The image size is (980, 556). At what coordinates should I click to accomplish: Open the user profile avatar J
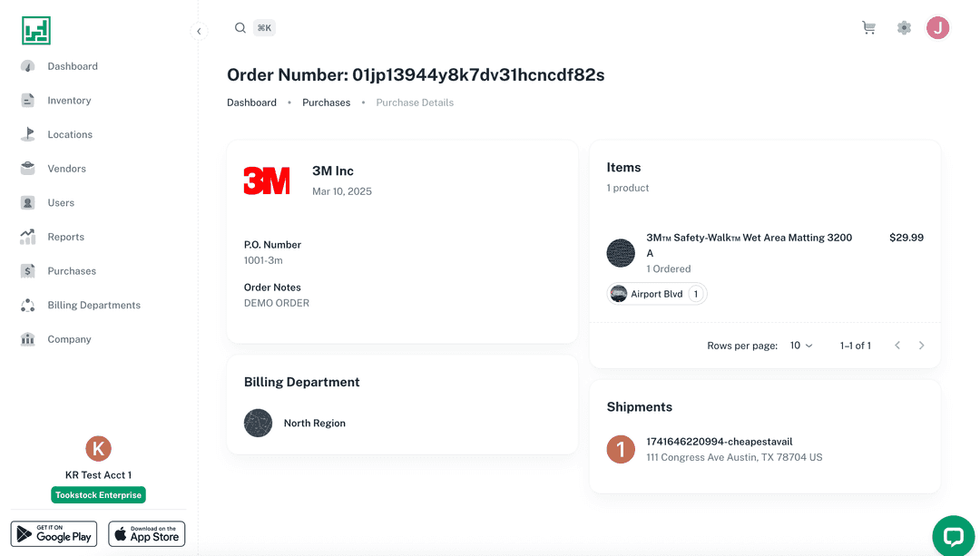937,28
